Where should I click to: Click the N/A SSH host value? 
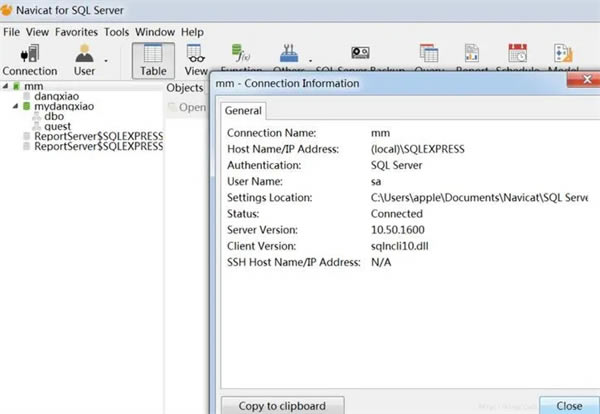(381, 262)
